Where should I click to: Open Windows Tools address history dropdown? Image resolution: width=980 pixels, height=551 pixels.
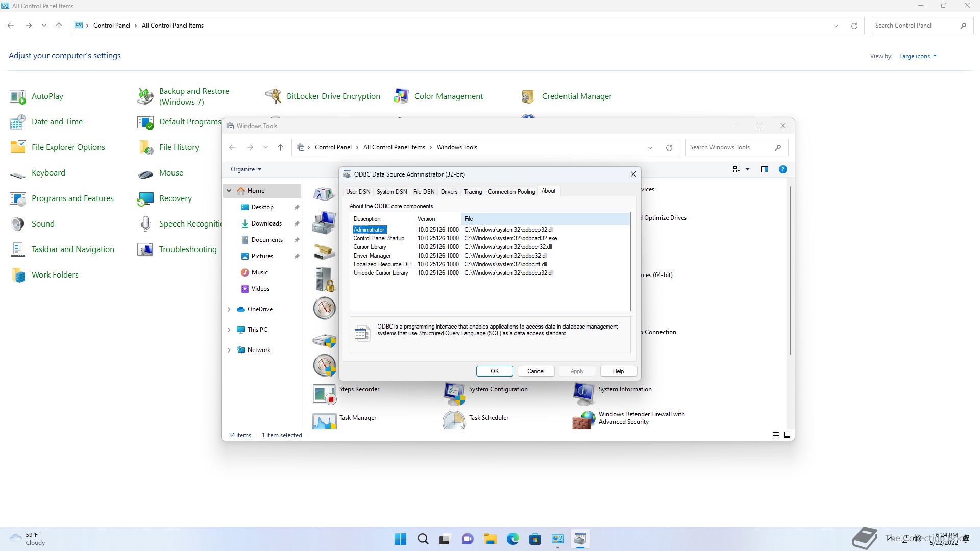(x=650, y=148)
